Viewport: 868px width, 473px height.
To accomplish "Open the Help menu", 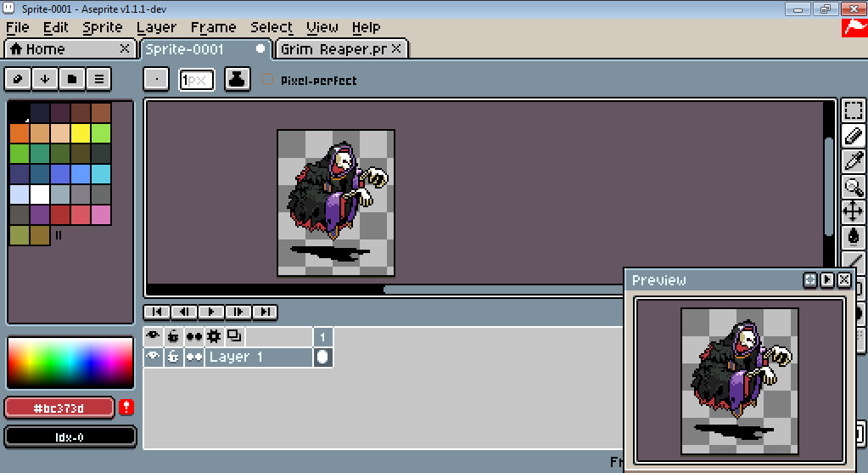I will 366,28.
